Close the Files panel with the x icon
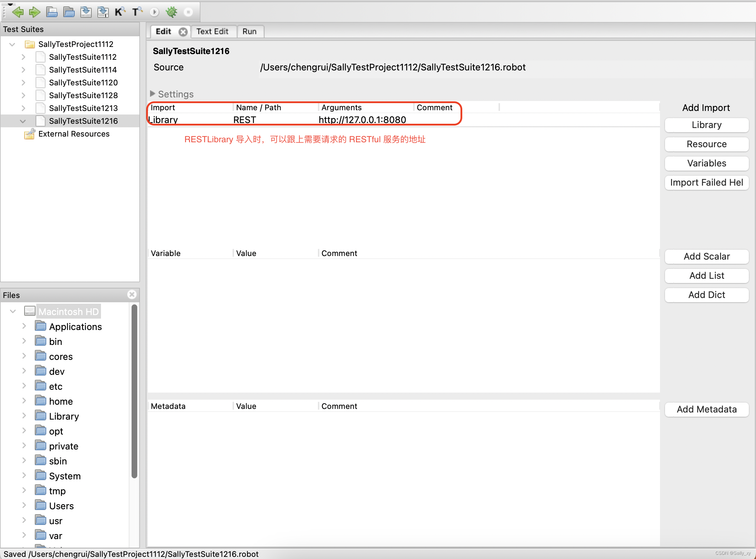The image size is (756, 559). [x=132, y=294]
